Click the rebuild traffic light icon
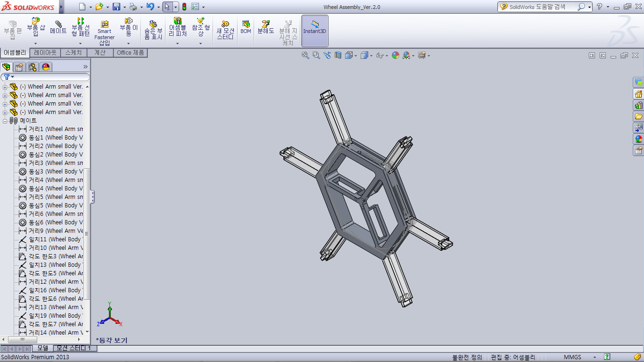This screenshot has height=362, width=644. click(184, 7)
